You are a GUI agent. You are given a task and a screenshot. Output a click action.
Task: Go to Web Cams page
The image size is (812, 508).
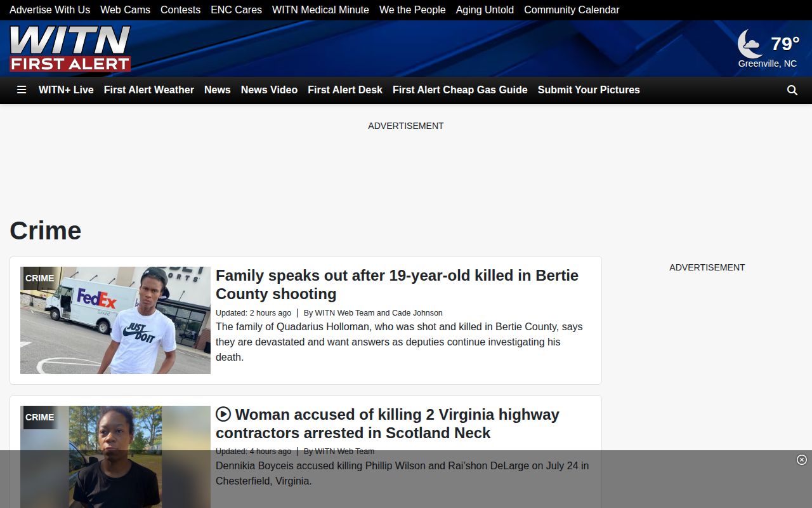pyautogui.click(x=125, y=10)
